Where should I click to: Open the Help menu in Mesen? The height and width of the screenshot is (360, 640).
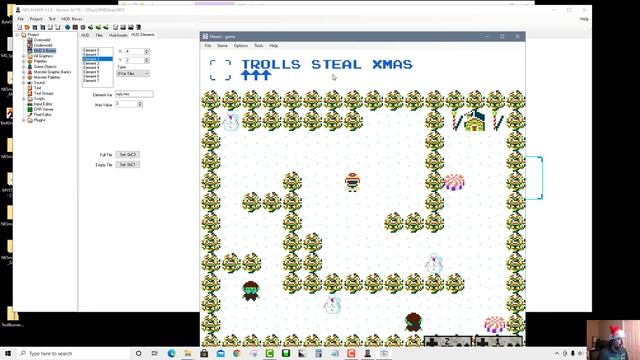273,46
